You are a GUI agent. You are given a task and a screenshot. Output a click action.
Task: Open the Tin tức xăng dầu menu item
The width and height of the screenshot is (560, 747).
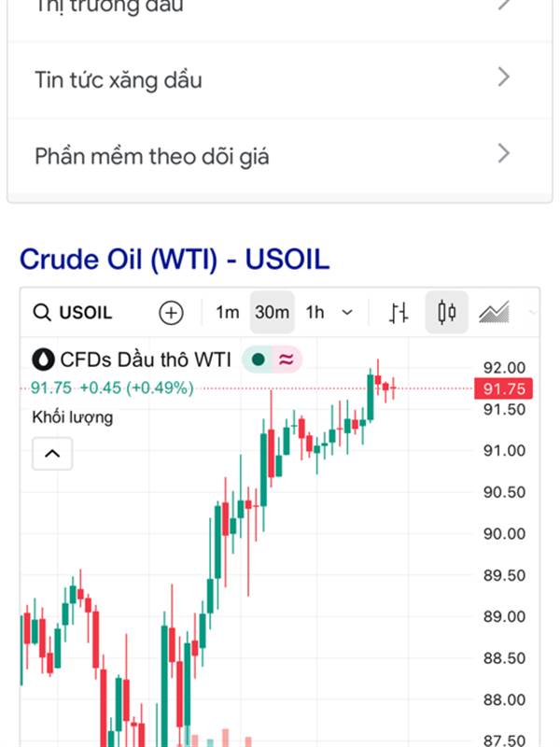(x=119, y=79)
